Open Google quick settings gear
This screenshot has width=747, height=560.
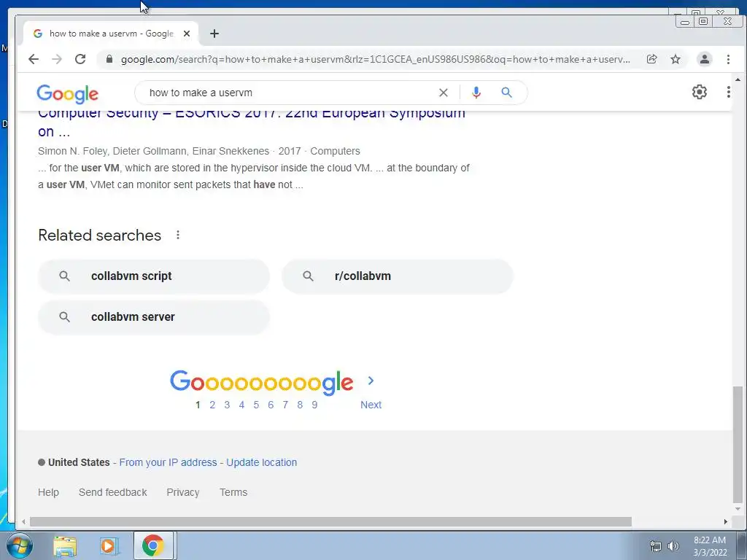pyautogui.click(x=700, y=92)
